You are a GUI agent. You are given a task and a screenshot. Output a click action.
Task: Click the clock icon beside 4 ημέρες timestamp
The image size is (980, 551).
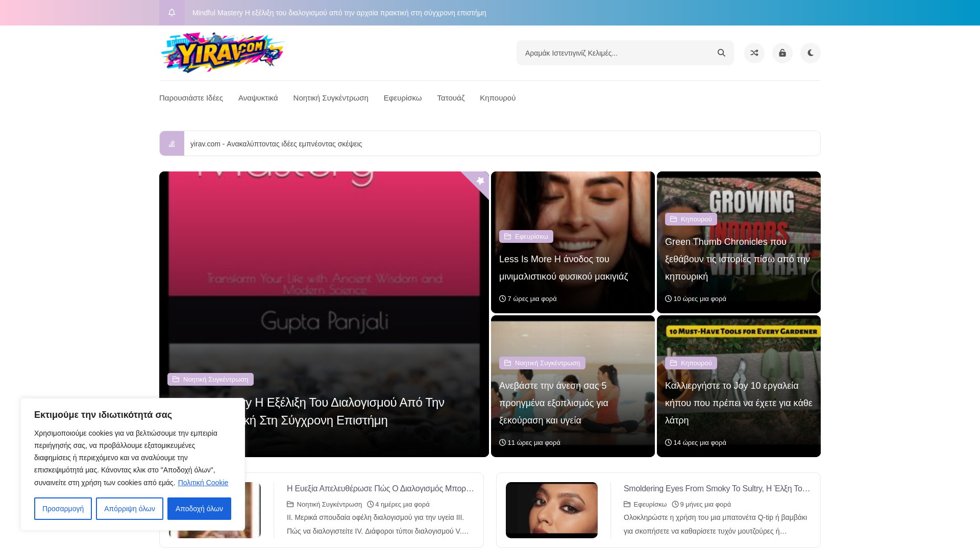coord(371,505)
